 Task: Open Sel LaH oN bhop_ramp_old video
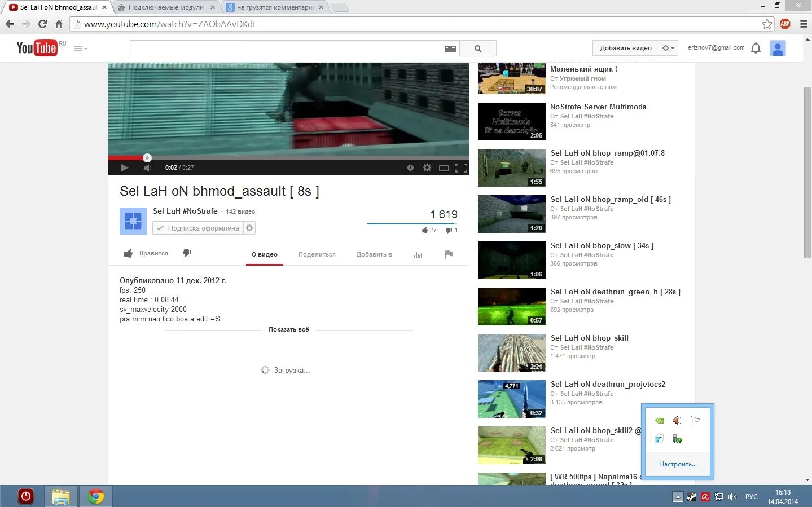point(611,199)
